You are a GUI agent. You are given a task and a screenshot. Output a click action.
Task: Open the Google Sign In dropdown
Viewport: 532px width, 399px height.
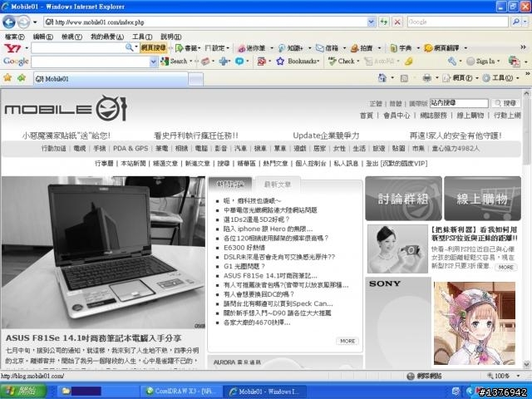tap(483, 62)
